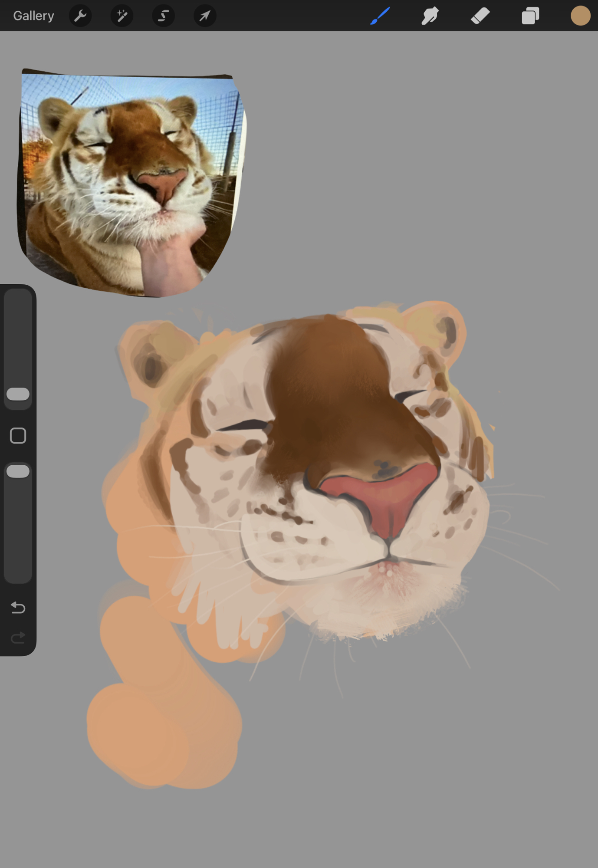
Task: Click the bottom of the opacity track
Action: (x=18, y=573)
